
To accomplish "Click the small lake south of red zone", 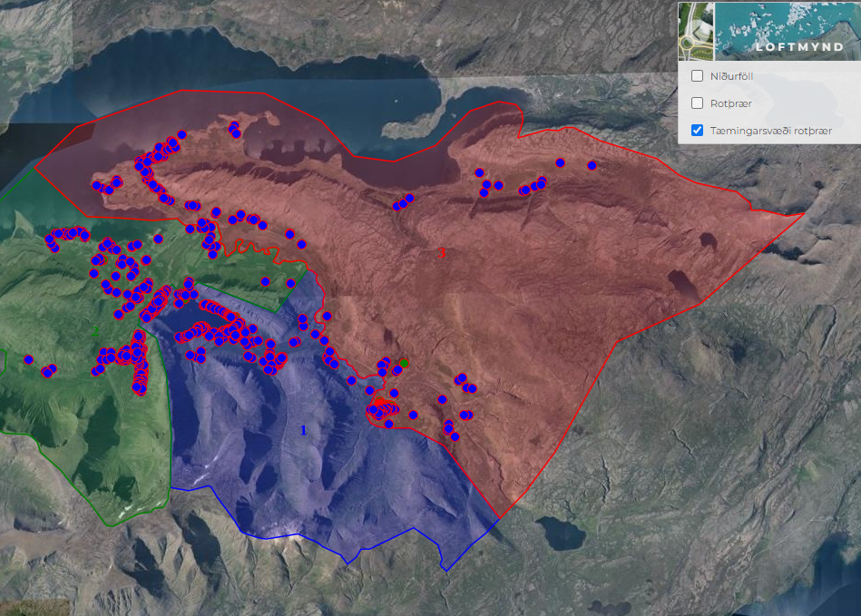I will pos(561,533).
